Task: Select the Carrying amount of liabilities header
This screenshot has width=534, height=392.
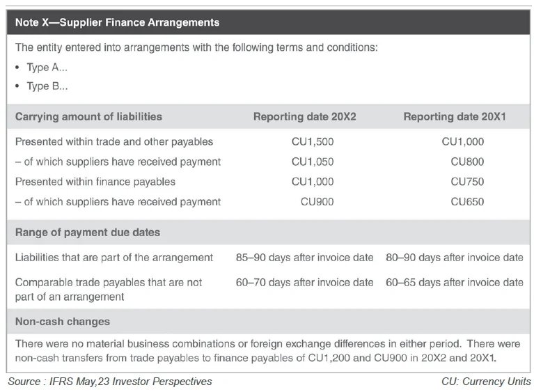Action: pos(88,117)
